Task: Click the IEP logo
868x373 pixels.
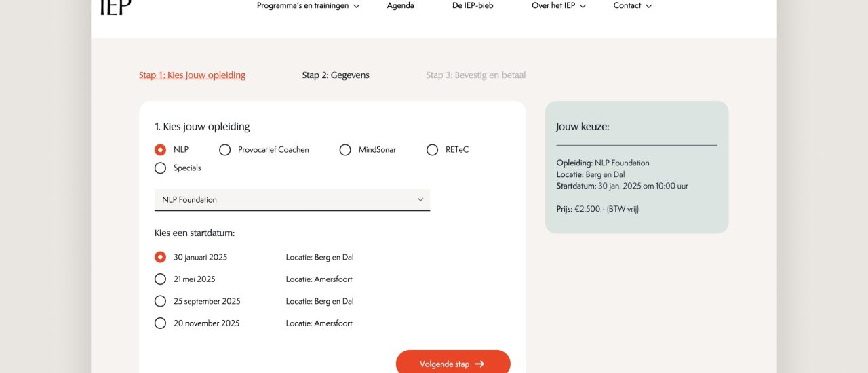Action: click(x=115, y=7)
